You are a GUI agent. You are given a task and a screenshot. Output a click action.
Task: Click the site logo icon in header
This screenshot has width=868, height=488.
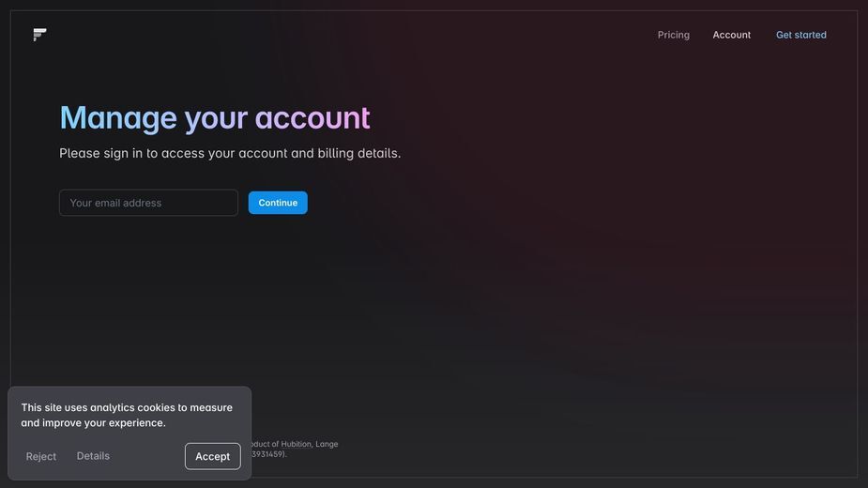39,35
